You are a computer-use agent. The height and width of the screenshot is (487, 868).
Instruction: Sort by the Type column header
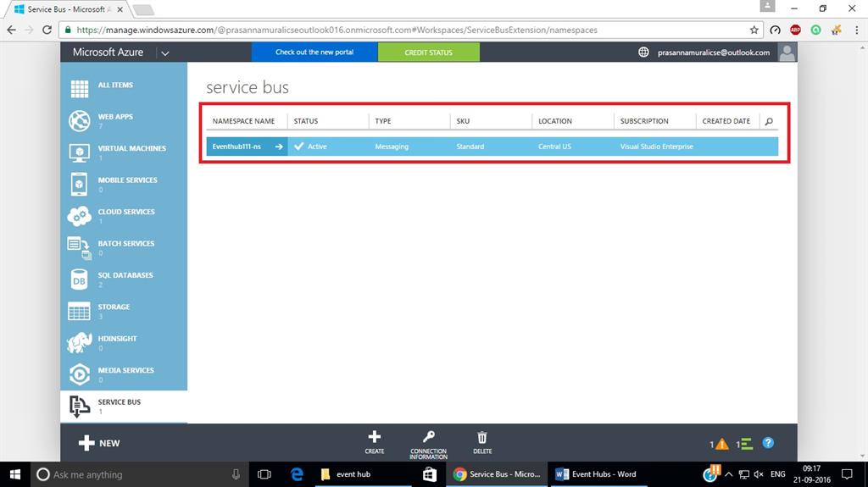point(383,121)
